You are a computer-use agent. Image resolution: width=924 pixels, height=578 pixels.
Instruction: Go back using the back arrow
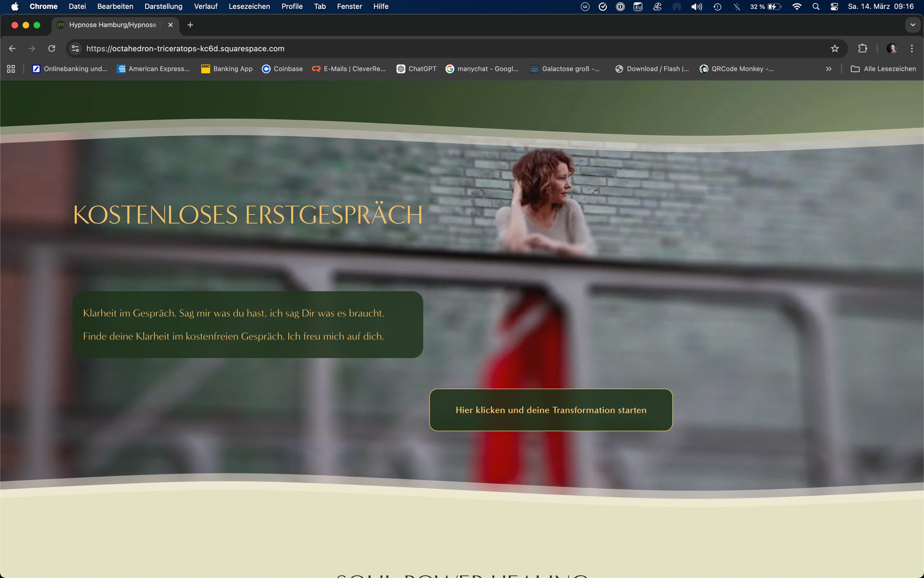pos(12,48)
